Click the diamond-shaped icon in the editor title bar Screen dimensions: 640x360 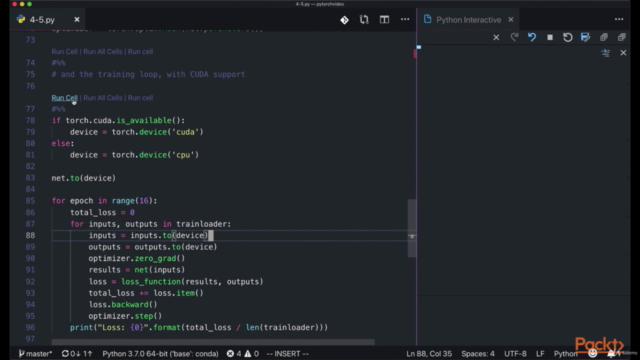click(x=344, y=20)
